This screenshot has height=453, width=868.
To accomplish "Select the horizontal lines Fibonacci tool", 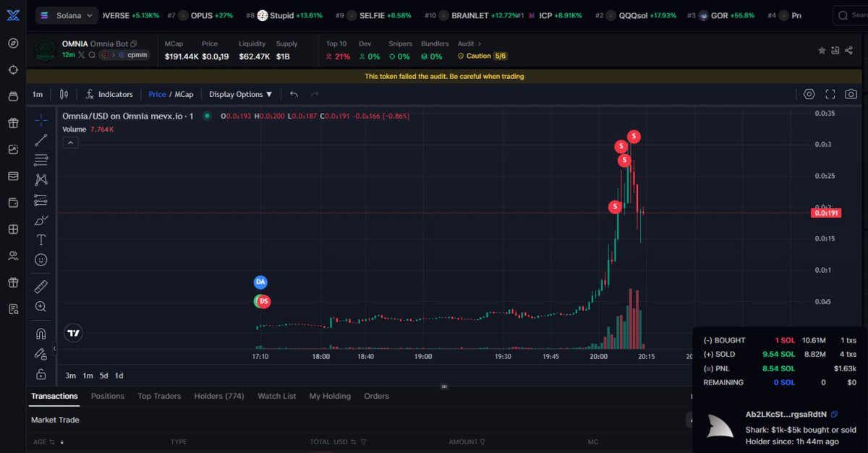I will coord(41,160).
